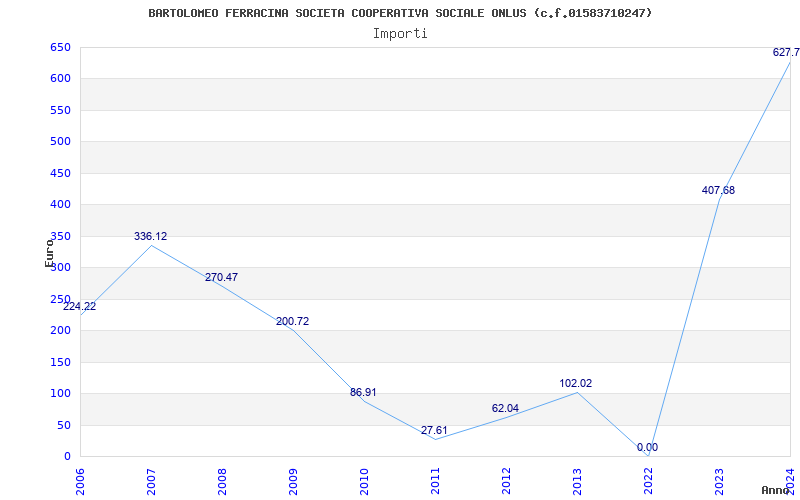Select the 336.12 data label
This screenshot has width=800, height=500.
(151, 236)
